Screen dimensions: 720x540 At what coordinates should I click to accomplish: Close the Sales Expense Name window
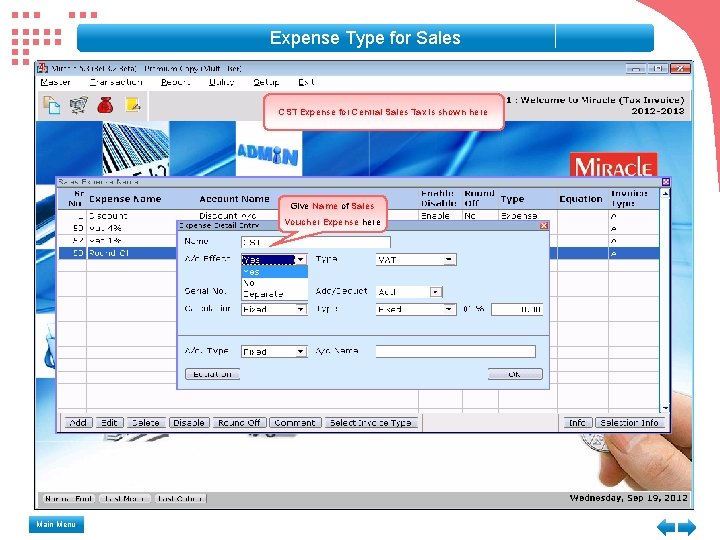click(665, 182)
